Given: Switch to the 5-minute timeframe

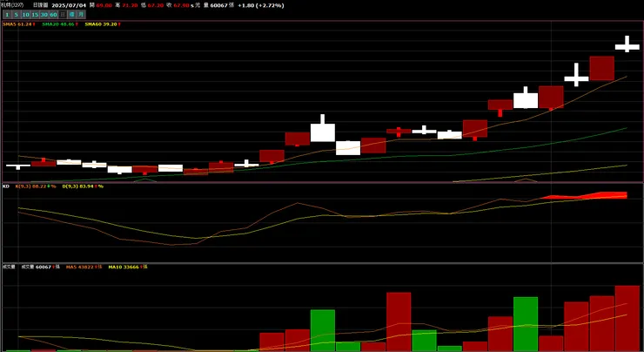Looking at the screenshot, I should [16, 15].
